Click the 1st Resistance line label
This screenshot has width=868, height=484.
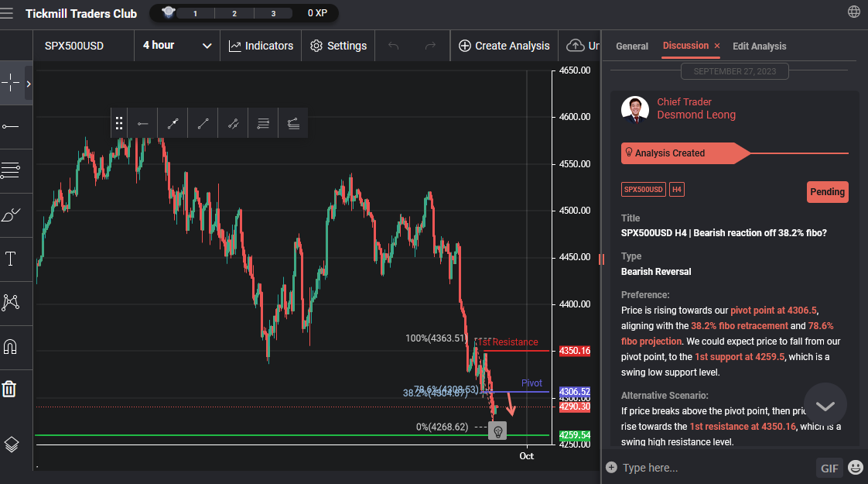click(x=507, y=342)
